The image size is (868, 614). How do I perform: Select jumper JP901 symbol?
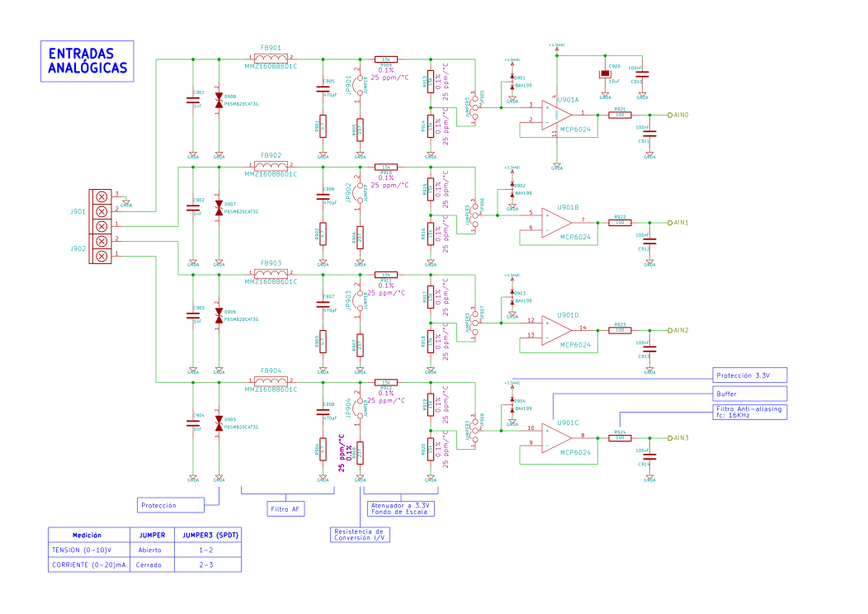point(360,85)
